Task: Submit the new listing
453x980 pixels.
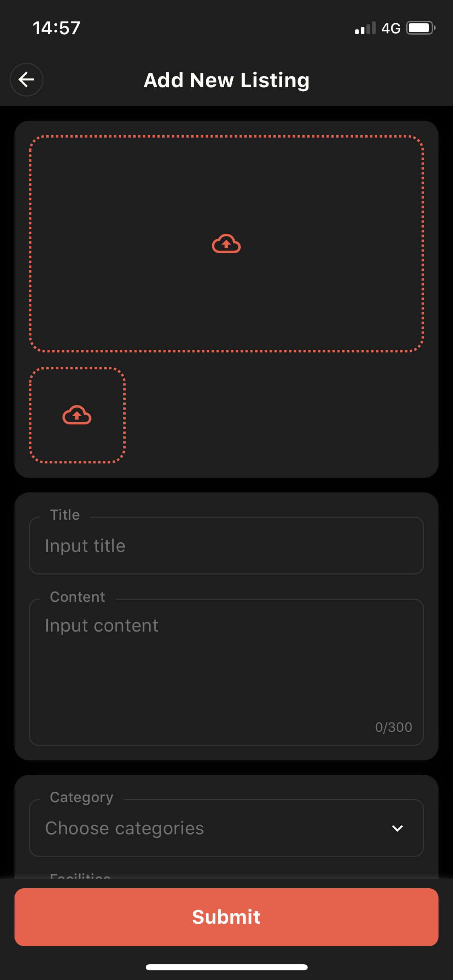Action: [x=226, y=917]
